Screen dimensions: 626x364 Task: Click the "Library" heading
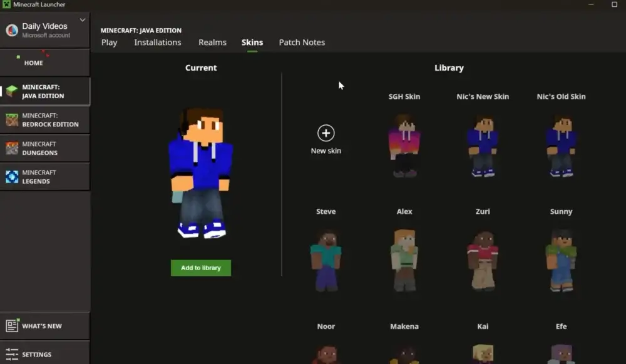tap(449, 68)
